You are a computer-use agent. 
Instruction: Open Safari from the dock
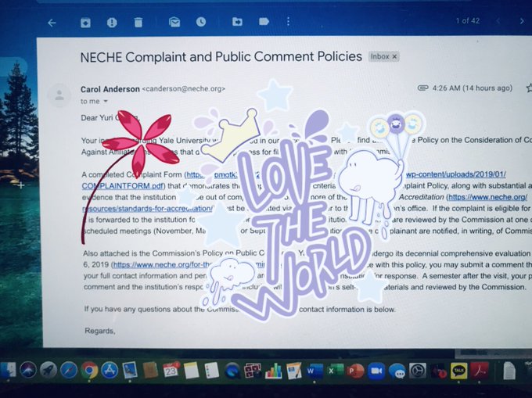[69, 370]
